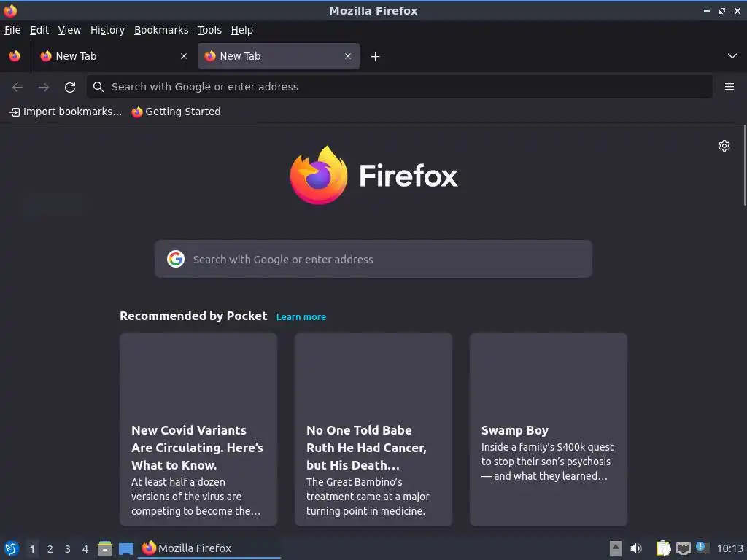Screen dimensions: 747x560
Task: Reload the current page
Action: click(x=70, y=87)
